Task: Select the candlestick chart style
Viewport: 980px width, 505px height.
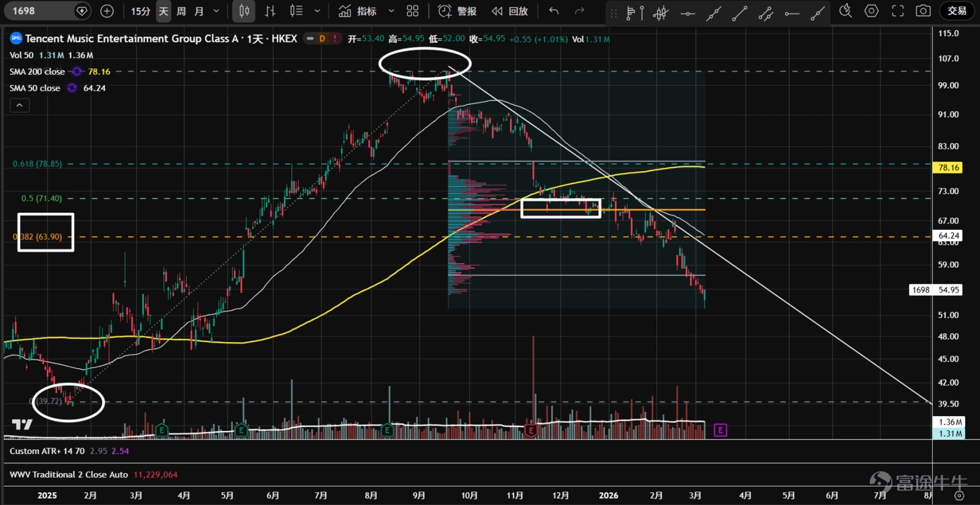Action: click(244, 11)
